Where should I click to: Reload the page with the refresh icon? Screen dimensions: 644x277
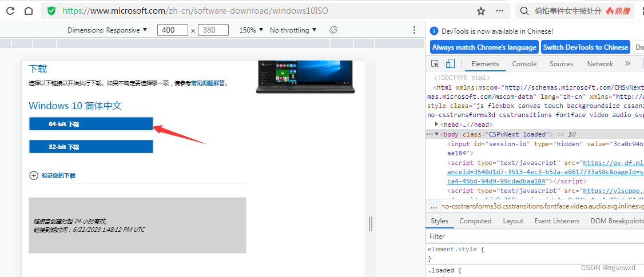(x=10, y=11)
